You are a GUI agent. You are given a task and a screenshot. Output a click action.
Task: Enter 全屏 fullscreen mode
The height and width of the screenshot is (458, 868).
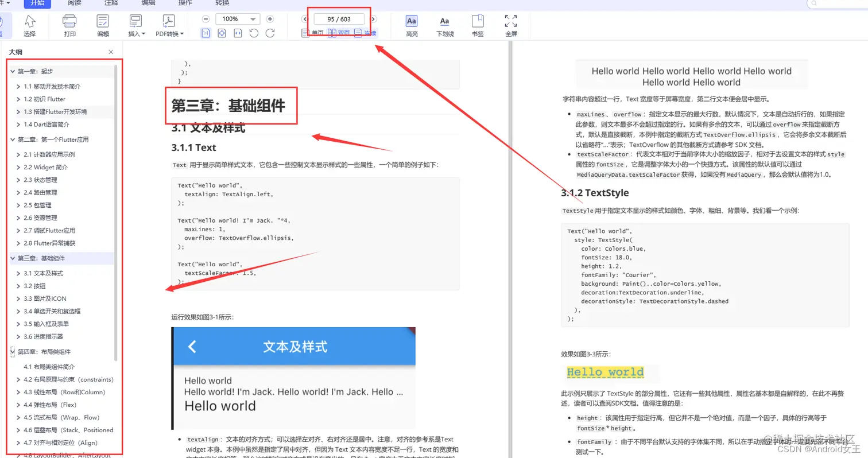pyautogui.click(x=510, y=25)
